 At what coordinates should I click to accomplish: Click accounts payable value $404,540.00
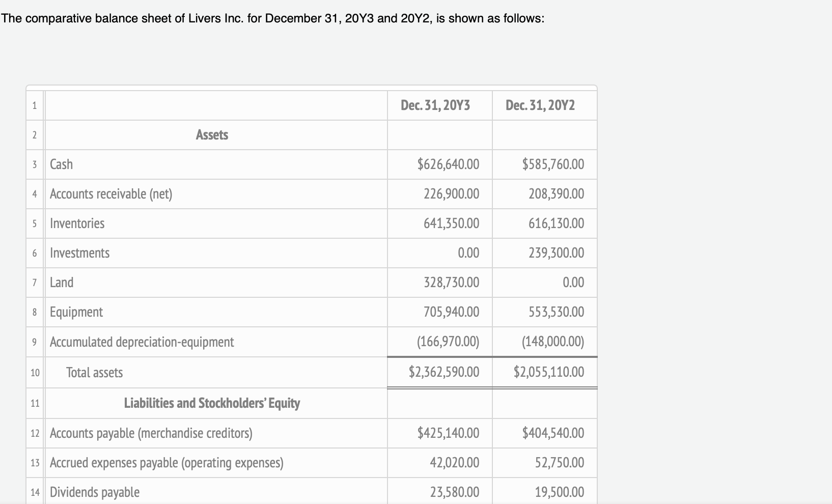pos(553,433)
